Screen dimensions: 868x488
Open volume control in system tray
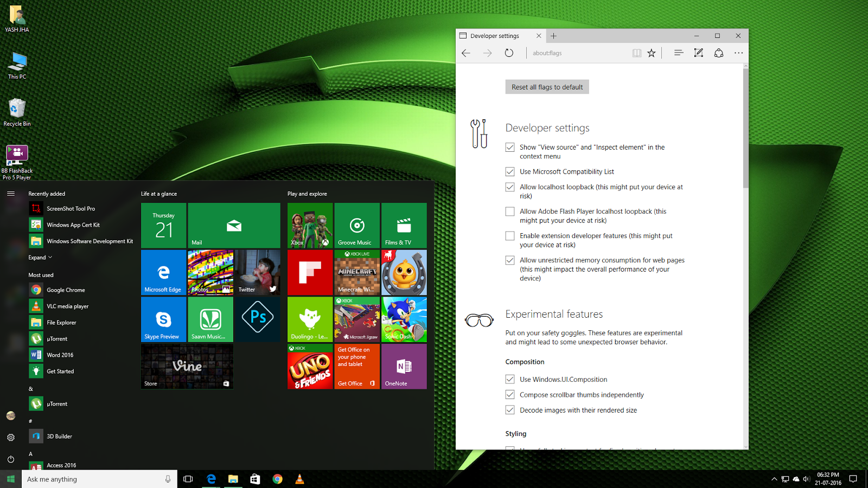pyautogui.click(x=806, y=479)
